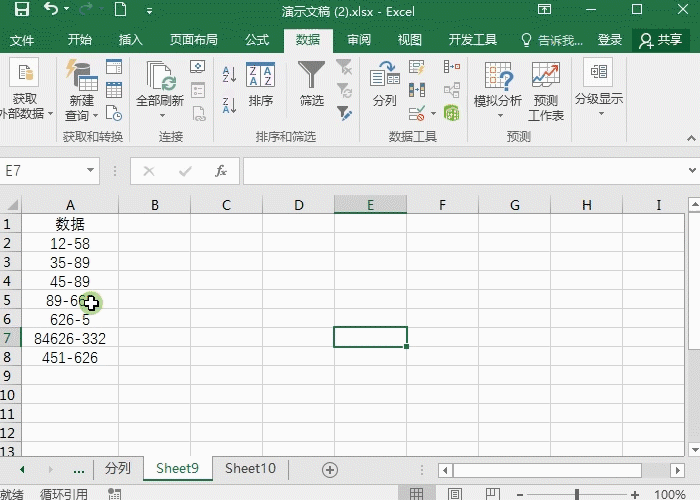Viewport: 700px width, 500px height.
Task: Click the recent sources icon
Action: click(114, 113)
